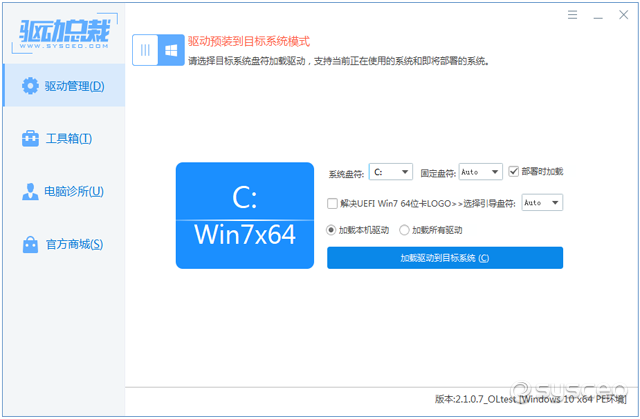Expand the 选择引导盘符 Auto dropdown
This screenshot has width=640, height=419.
click(542, 203)
